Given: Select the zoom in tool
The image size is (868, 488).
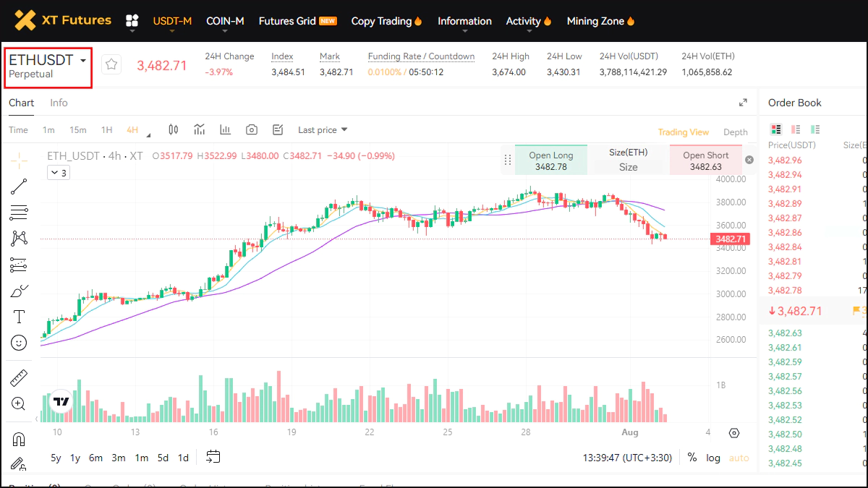Looking at the screenshot, I should 19,403.
